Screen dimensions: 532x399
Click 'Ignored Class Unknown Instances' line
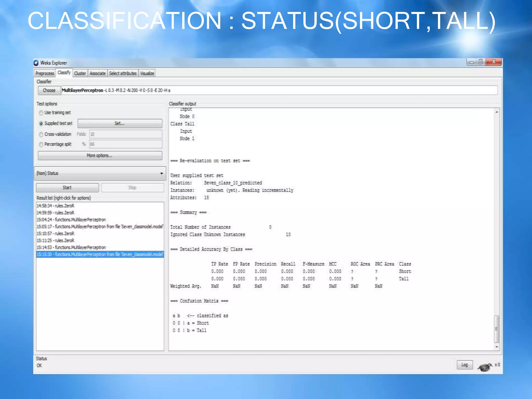(x=231, y=235)
